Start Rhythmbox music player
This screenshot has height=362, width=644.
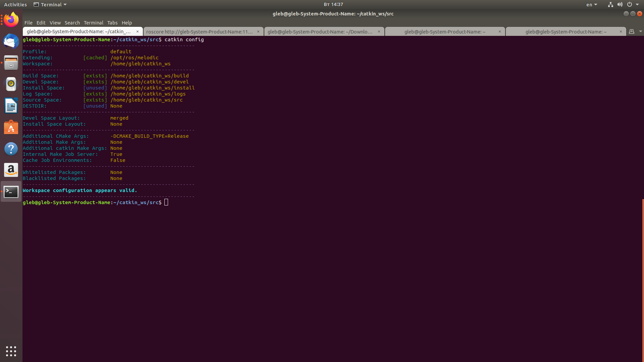pyautogui.click(x=11, y=84)
